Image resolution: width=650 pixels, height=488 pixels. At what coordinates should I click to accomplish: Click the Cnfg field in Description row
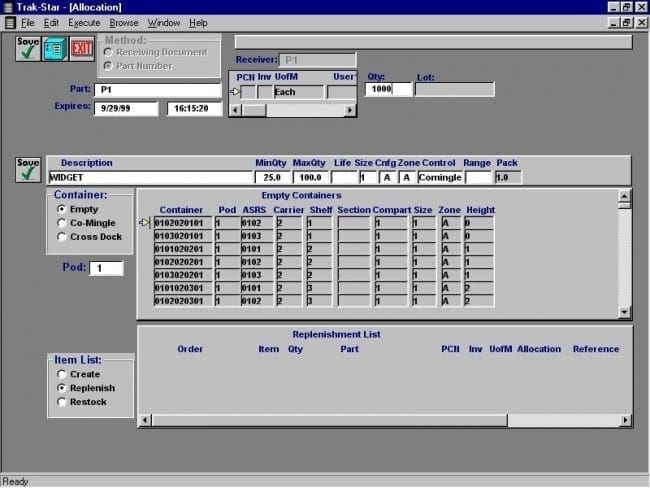(x=387, y=177)
